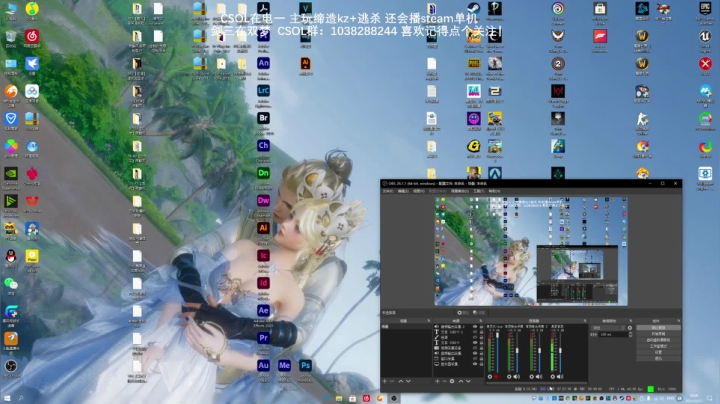The width and height of the screenshot is (720, 404).
Task: Click the Filters button above the sources panel
Action: (x=479, y=313)
